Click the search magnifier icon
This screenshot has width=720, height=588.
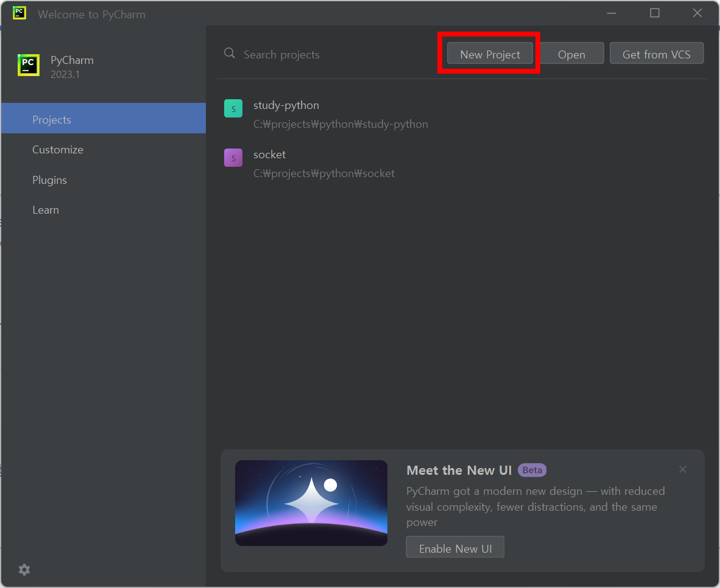pyautogui.click(x=230, y=53)
